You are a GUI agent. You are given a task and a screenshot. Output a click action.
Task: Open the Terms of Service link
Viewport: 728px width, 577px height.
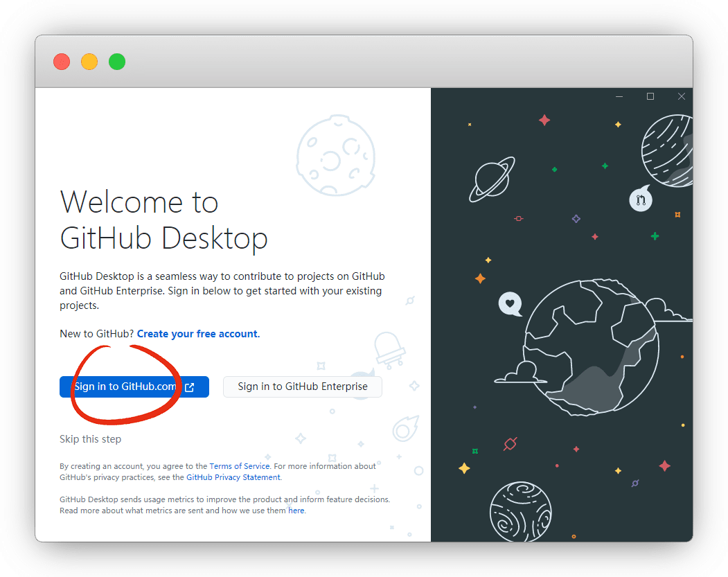click(x=240, y=466)
